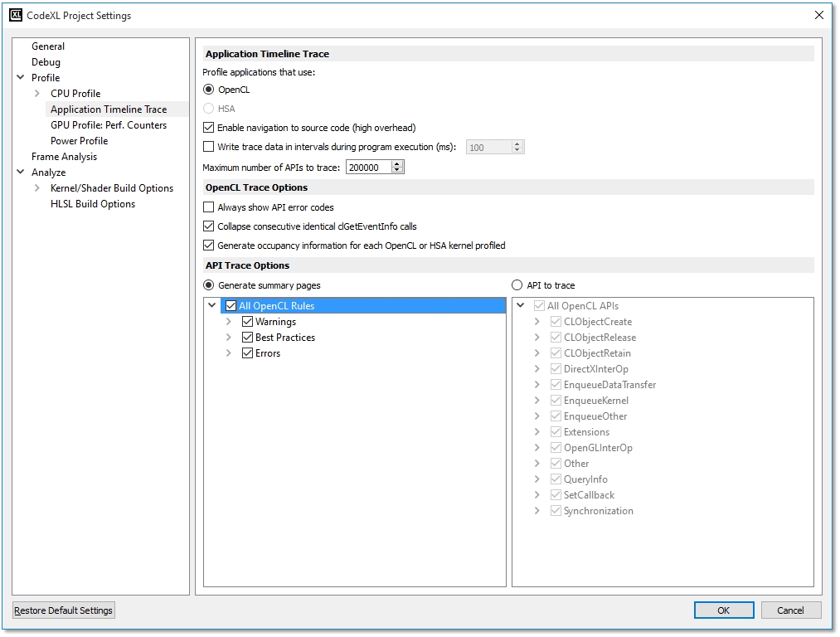Image resolution: width=840 pixels, height=637 pixels.
Task: Click the DirectXInterOp tree entry
Action: tap(595, 369)
